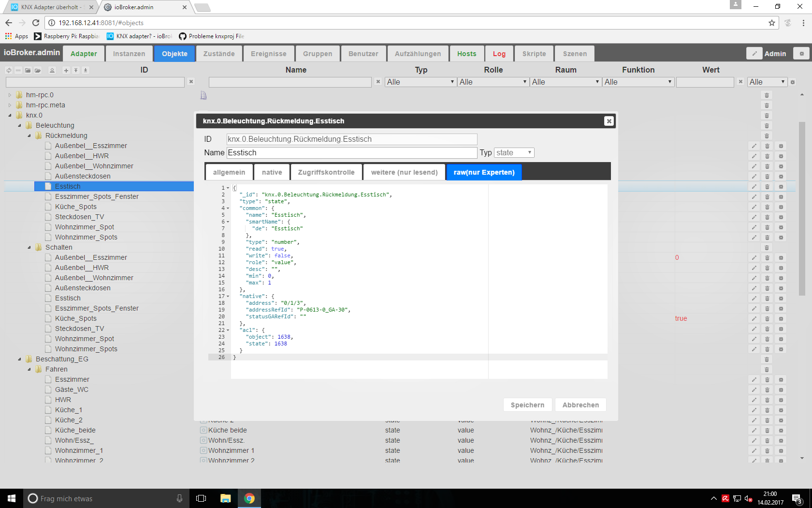This screenshot has width=812, height=508.
Task: Open File Explorer in the taskbar
Action: [x=226, y=498]
